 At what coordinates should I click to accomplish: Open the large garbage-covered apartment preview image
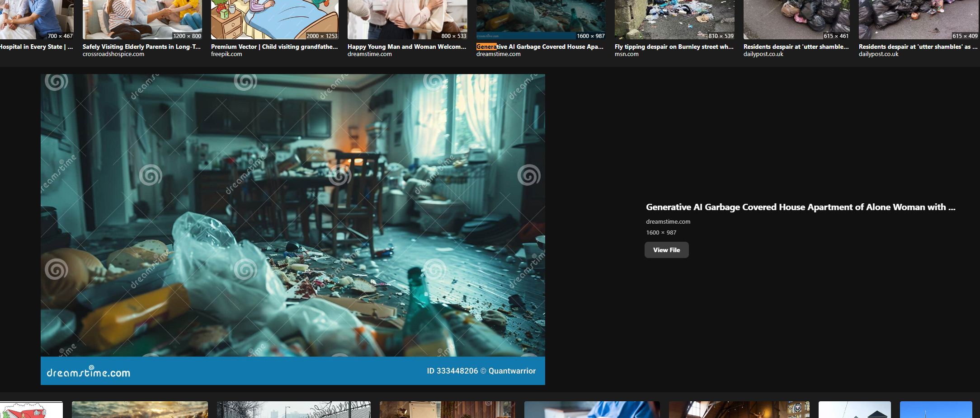pyautogui.click(x=293, y=230)
